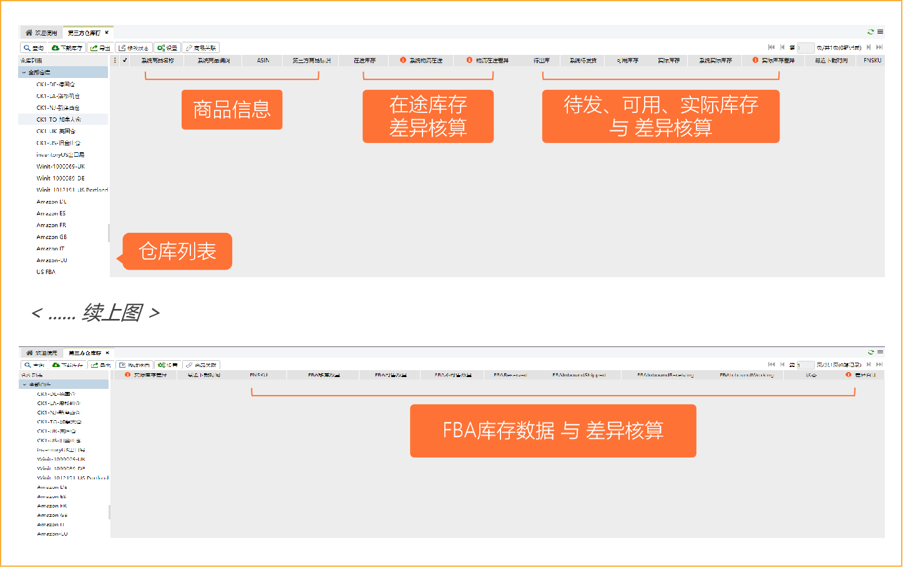The height and width of the screenshot is (588, 903).
Task: Jump to first page with pagination icon
Action: tap(771, 47)
